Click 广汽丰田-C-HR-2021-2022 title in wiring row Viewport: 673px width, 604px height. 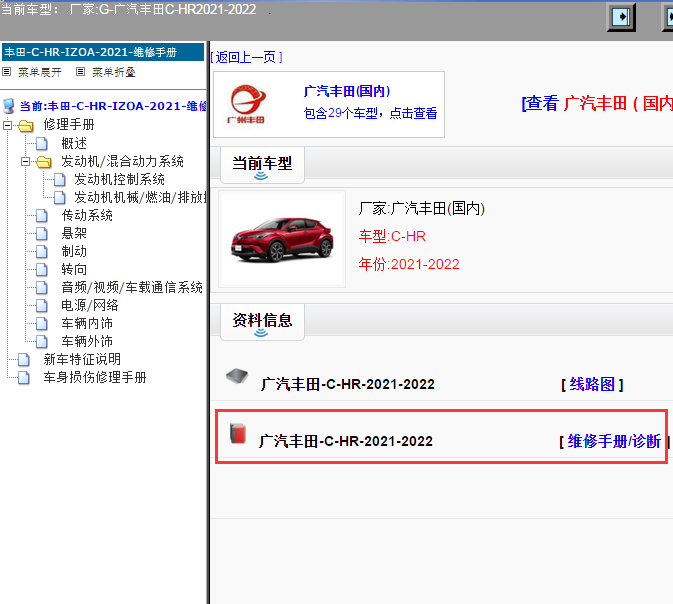(x=348, y=384)
